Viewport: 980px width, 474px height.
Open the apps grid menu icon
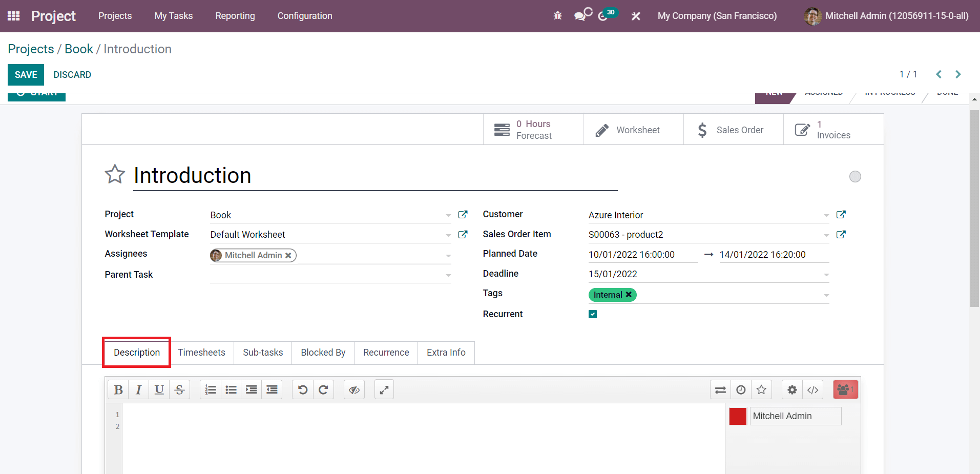pyautogui.click(x=14, y=16)
